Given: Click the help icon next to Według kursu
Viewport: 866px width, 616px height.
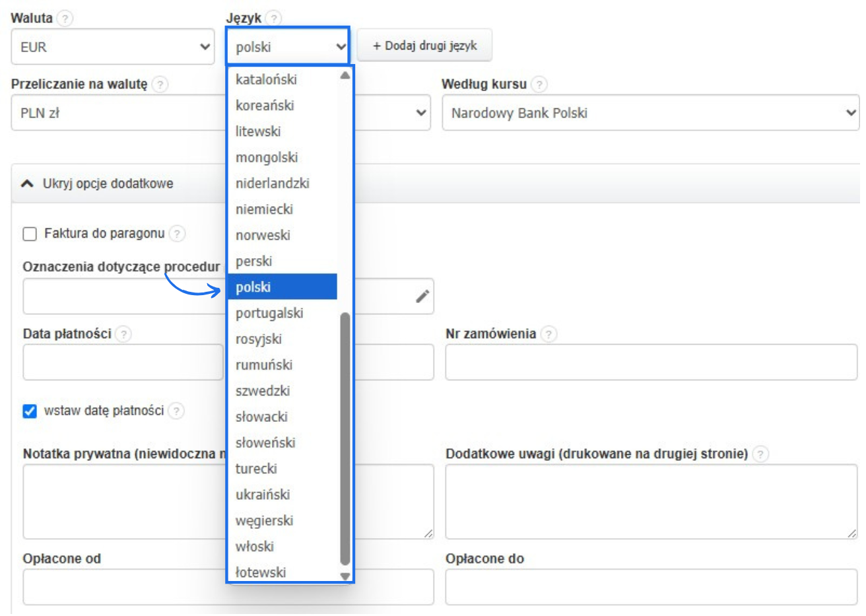Looking at the screenshot, I should coord(539,85).
